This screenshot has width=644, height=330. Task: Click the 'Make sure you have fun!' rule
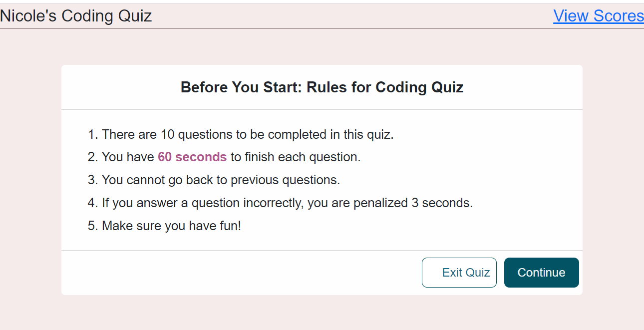(171, 226)
